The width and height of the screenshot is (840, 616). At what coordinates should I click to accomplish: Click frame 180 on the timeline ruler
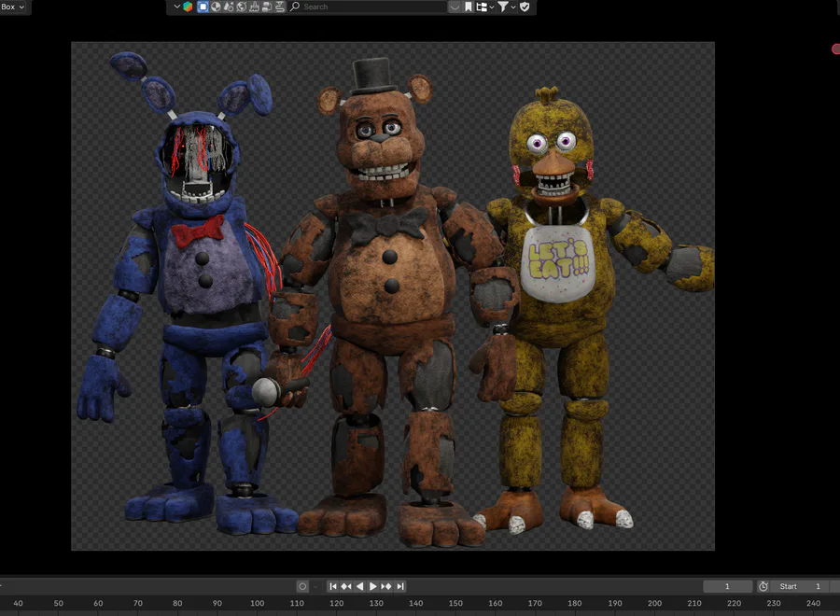click(574, 603)
